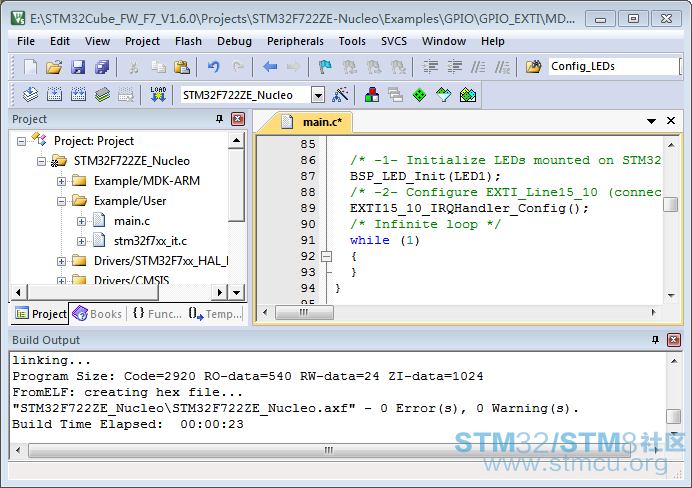
Task: Click the Config_LEDs search field
Action: (x=614, y=67)
